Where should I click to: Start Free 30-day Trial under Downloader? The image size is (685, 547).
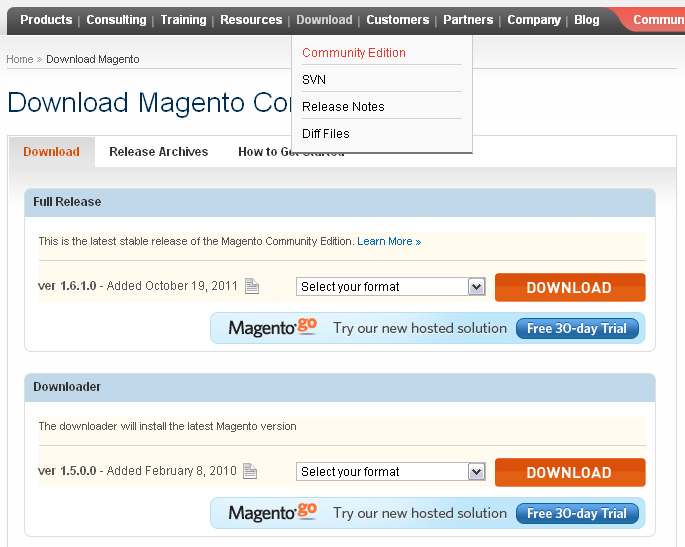tap(577, 513)
